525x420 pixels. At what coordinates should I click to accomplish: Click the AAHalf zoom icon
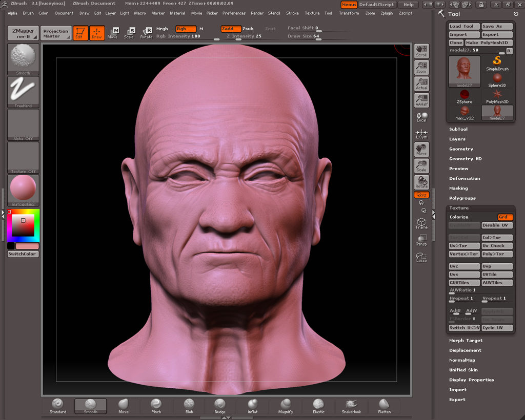coord(421,100)
